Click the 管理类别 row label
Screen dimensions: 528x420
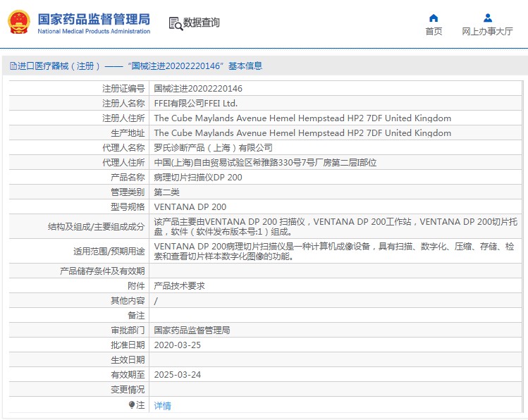point(128,192)
